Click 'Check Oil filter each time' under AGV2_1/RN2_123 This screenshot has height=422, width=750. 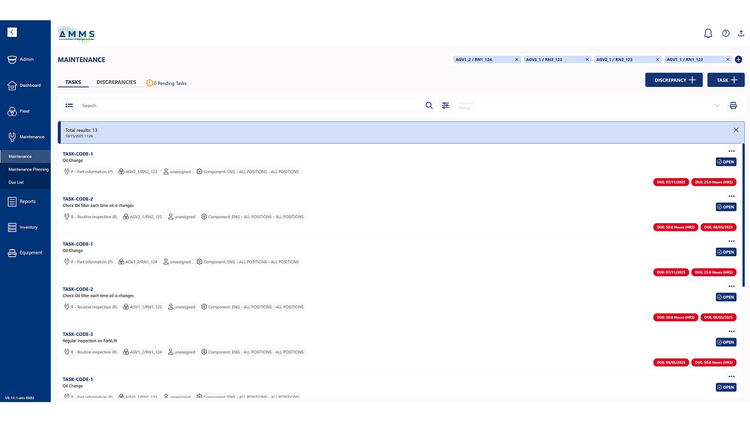[98, 205]
